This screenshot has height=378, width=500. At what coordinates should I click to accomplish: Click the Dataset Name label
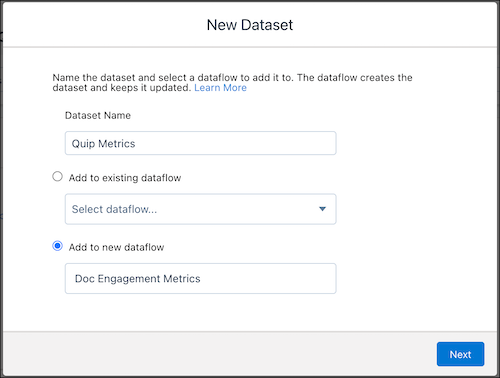click(x=98, y=115)
